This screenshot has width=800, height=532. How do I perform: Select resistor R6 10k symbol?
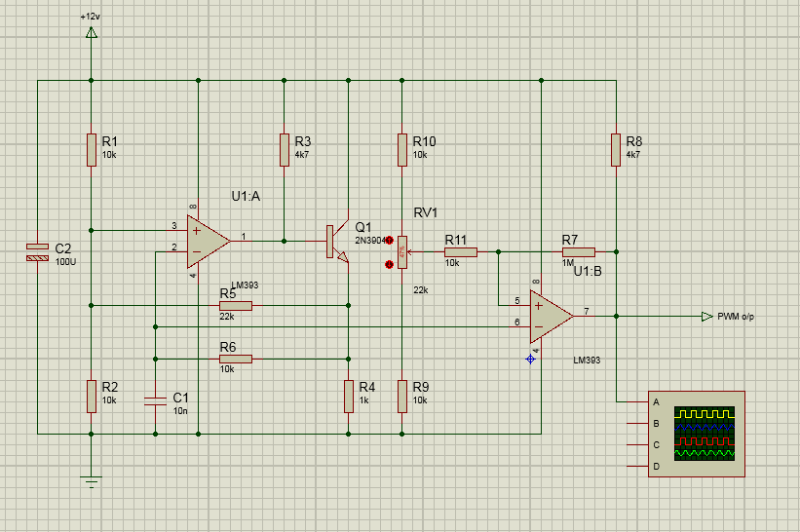(x=236, y=360)
